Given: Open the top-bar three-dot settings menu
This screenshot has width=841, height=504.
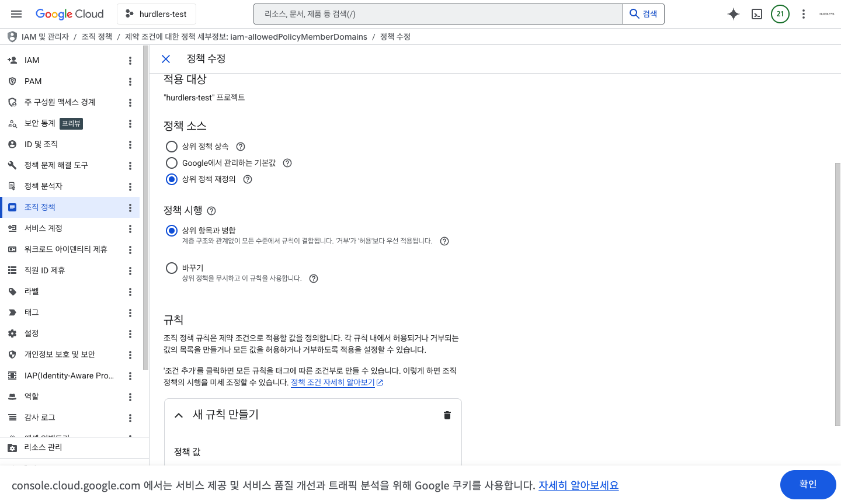Looking at the screenshot, I should pos(804,14).
